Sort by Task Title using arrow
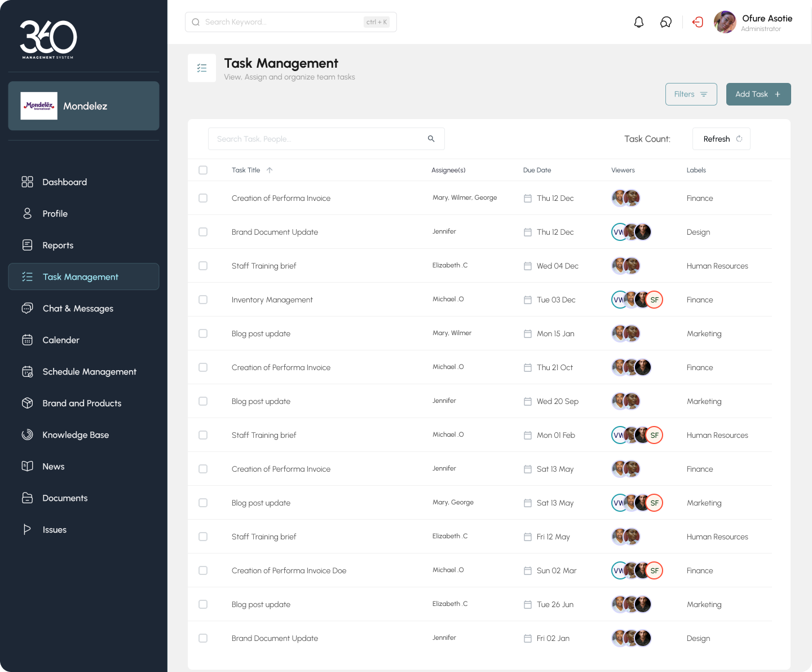Image resolution: width=812 pixels, height=672 pixels. (270, 170)
